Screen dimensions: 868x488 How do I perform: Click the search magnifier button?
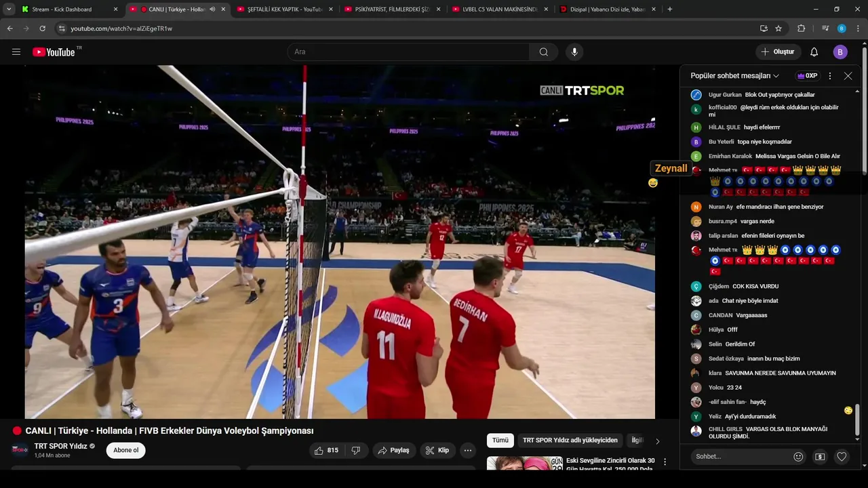pos(544,52)
